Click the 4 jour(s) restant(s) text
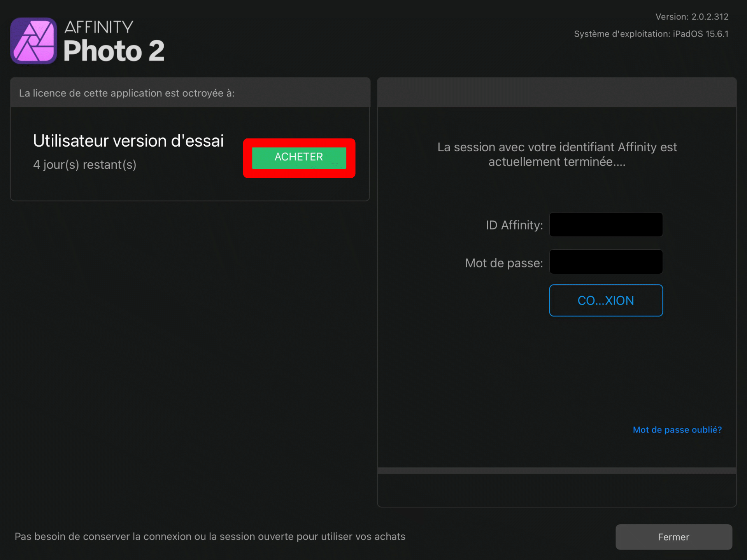The image size is (747, 560). point(85,165)
